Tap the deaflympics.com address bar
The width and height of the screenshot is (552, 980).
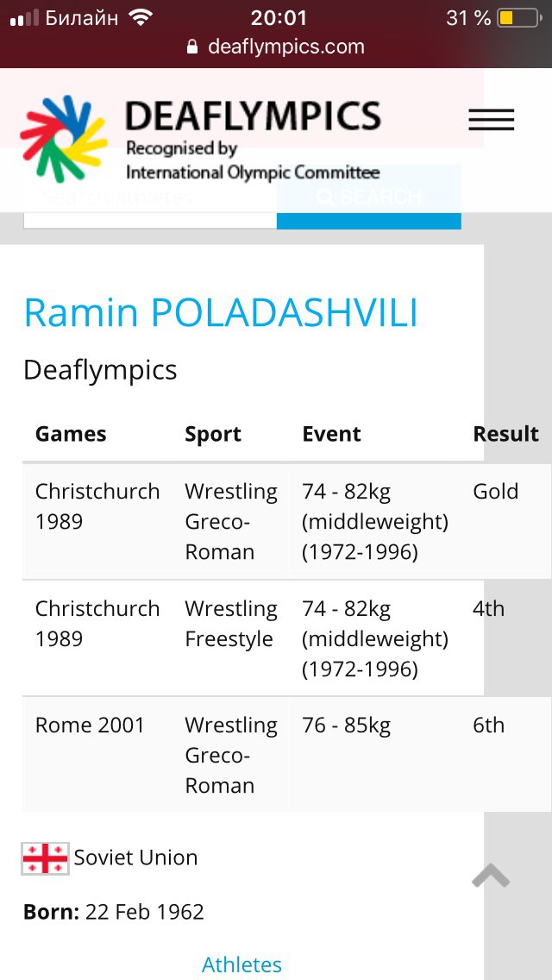285,47
